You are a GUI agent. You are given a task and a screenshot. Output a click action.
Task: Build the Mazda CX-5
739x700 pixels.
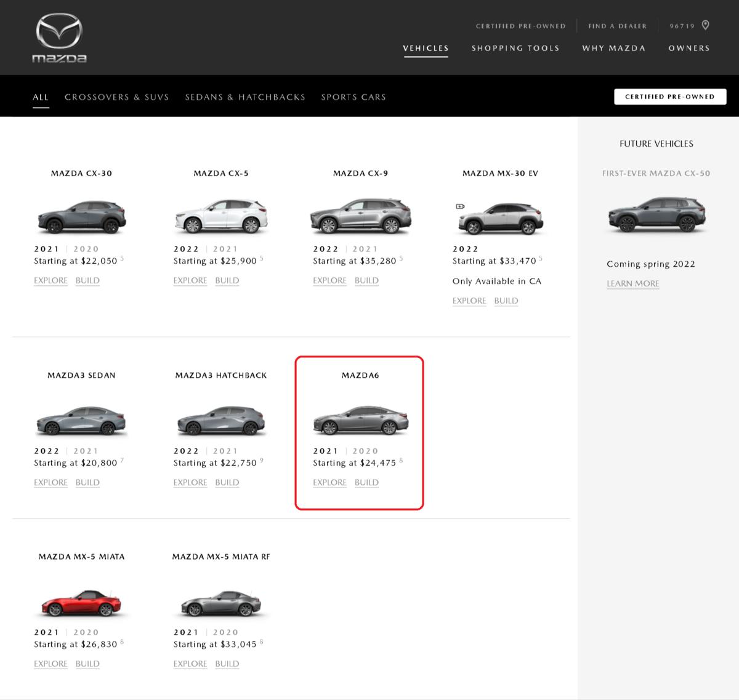[227, 280]
